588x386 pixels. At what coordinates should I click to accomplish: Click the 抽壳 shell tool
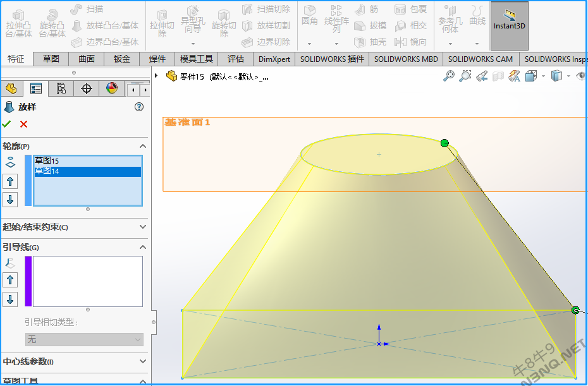[370, 42]
